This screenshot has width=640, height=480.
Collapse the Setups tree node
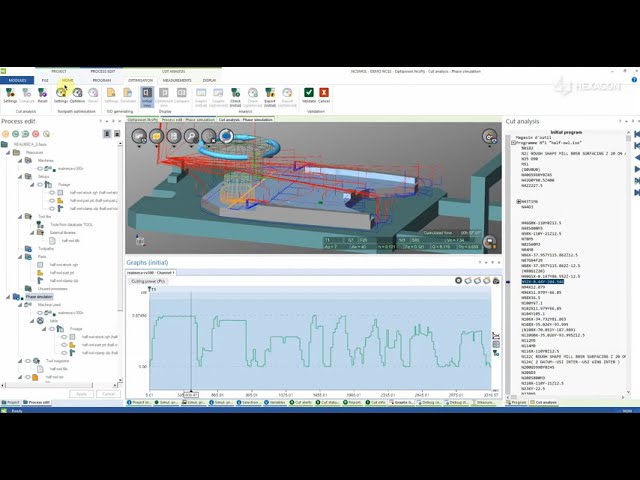(20, 177)
